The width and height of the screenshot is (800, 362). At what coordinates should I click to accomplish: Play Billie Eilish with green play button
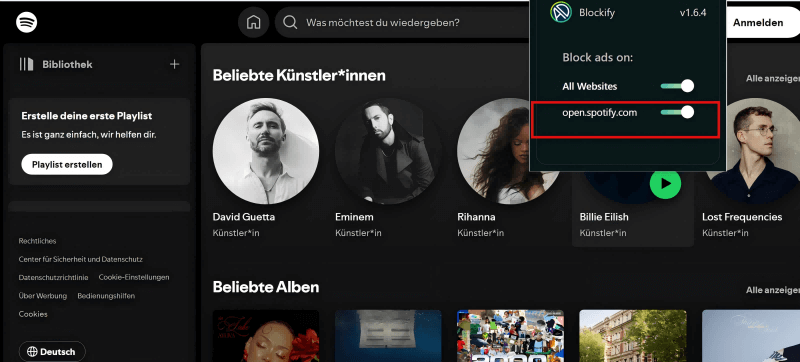(665, 183)
